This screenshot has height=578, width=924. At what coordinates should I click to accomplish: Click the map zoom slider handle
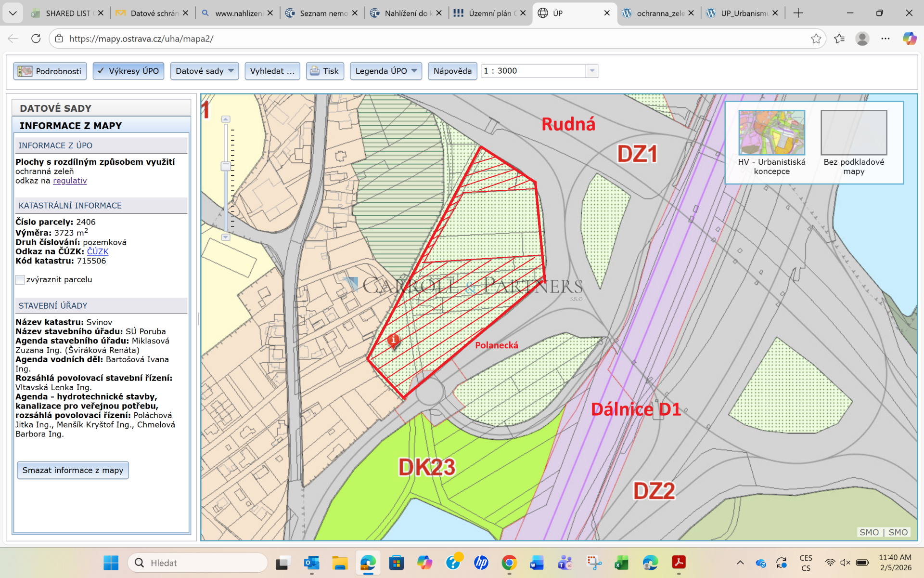pyautogui.click(x=226, y=166)
